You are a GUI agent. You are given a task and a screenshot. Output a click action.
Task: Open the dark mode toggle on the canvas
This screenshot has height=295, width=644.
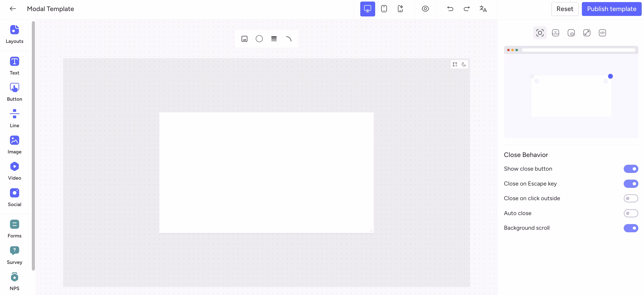[x=464, y=64]
